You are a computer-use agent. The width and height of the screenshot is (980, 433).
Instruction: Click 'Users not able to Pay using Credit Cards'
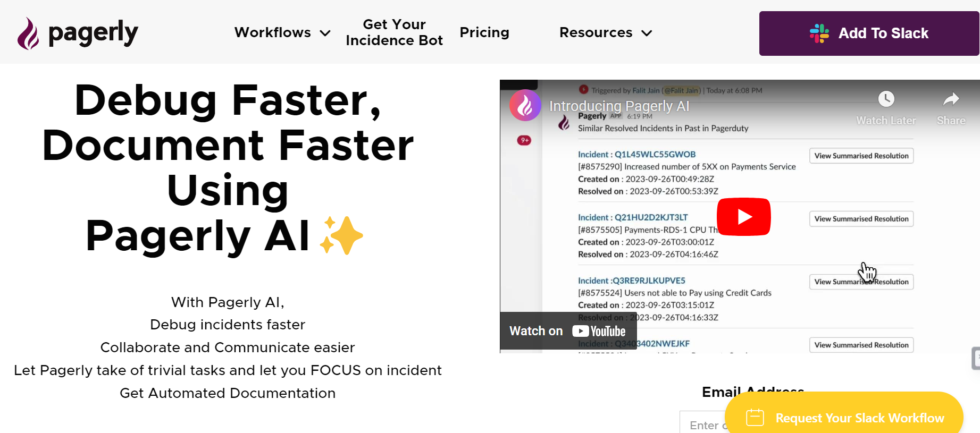(x=698, y=293)
